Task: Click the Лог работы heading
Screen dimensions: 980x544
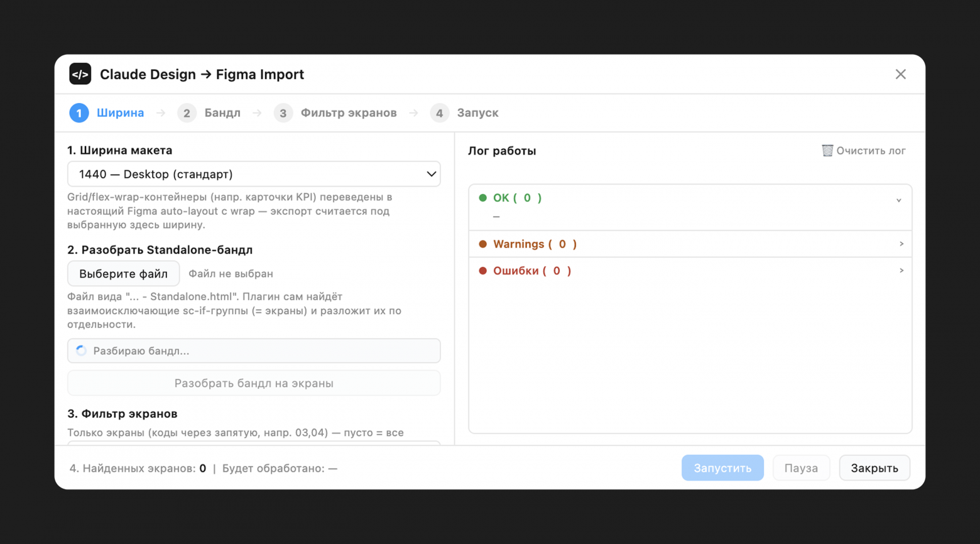Action: pyautogui.click(x=502, y=151)
